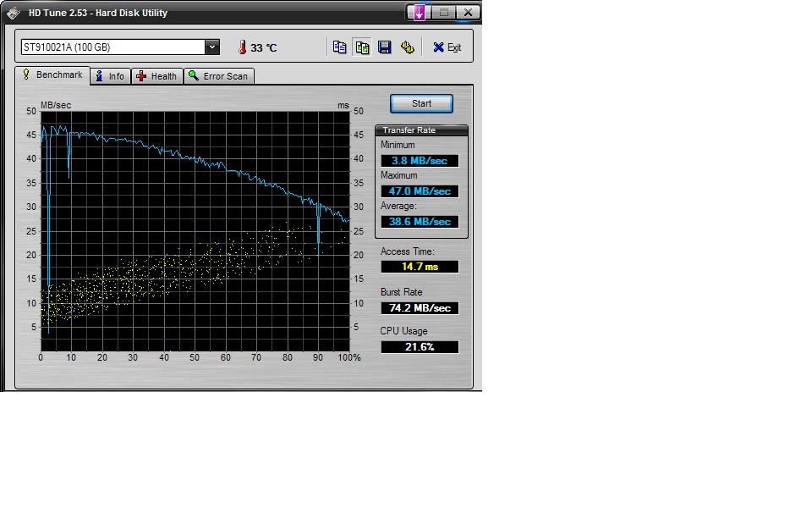The image size is (812, 508).
Task: Maximize the HD Tune window
Action: tap(444, 12)
